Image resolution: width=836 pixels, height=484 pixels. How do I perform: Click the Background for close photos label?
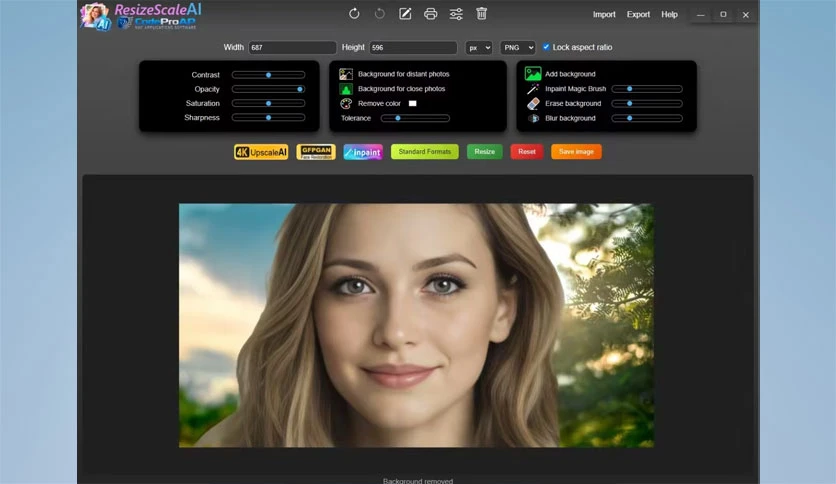point(401,89)
